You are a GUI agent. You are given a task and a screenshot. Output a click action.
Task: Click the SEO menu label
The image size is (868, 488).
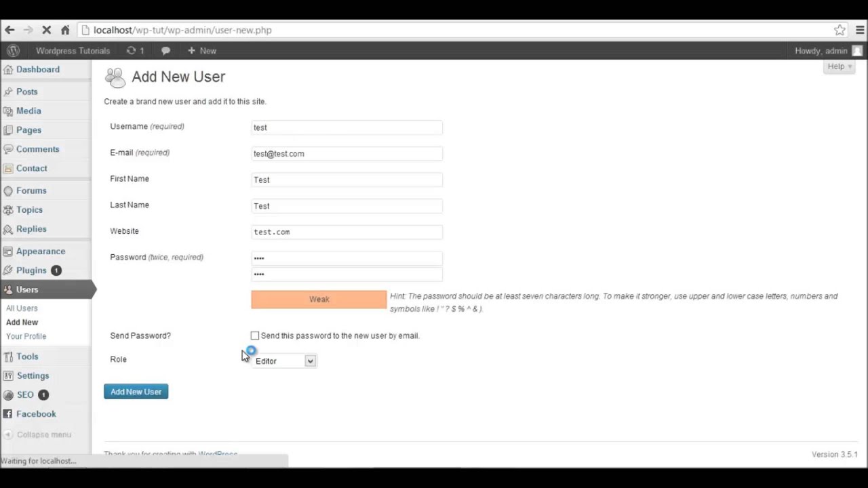click(x=25, y=394)
